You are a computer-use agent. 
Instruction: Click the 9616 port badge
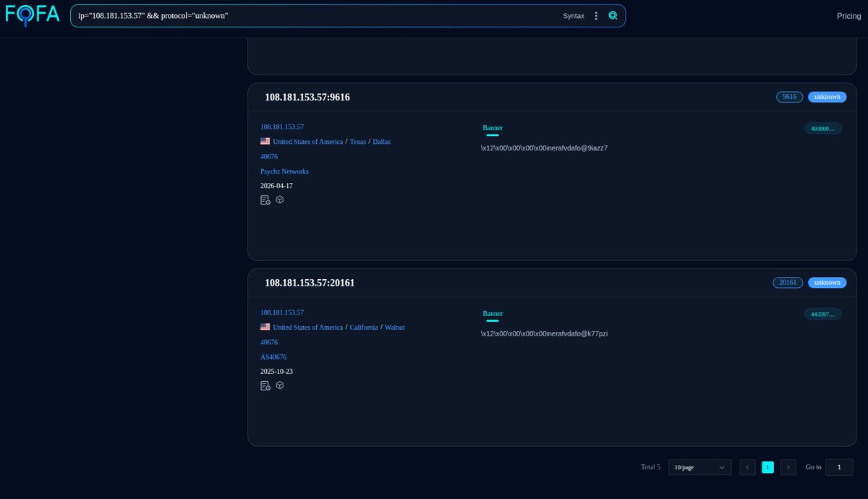[789, 97]
